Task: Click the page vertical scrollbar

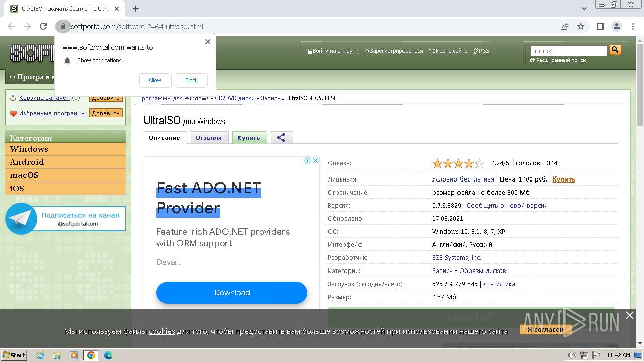Action: point(640,191)
